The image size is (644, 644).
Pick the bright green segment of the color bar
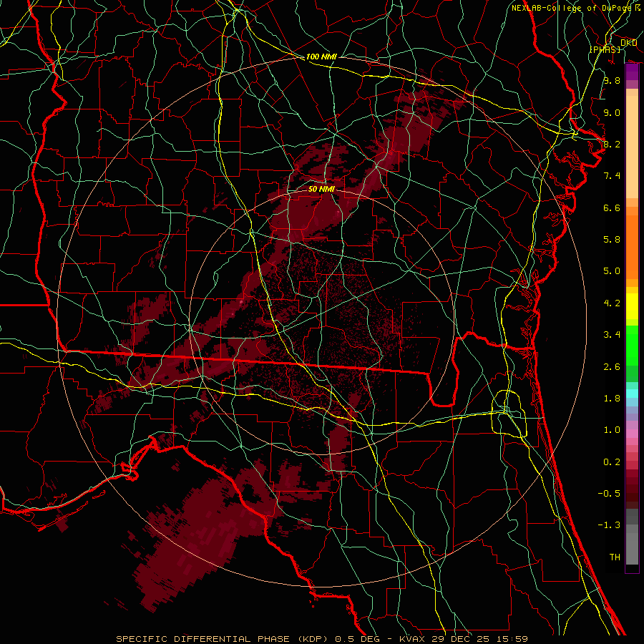(x=632, y=346)
